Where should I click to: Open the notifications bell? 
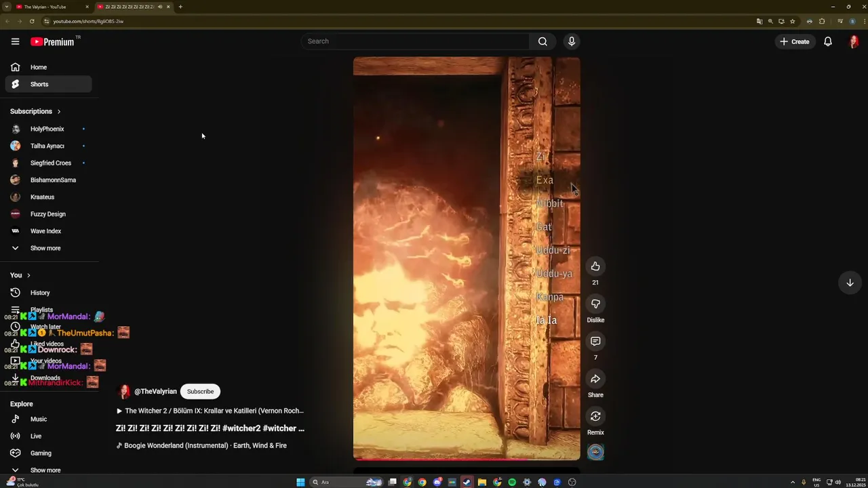[828, 41]
